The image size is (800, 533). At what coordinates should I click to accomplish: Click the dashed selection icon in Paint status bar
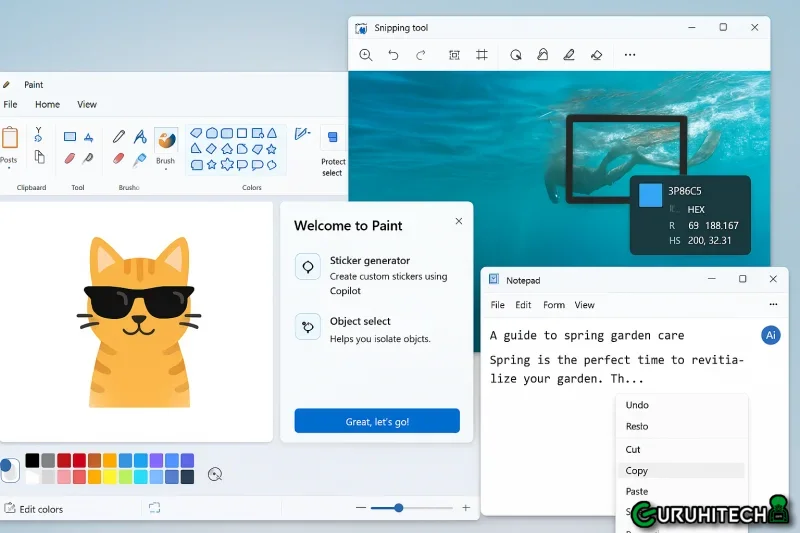[155, 507]
